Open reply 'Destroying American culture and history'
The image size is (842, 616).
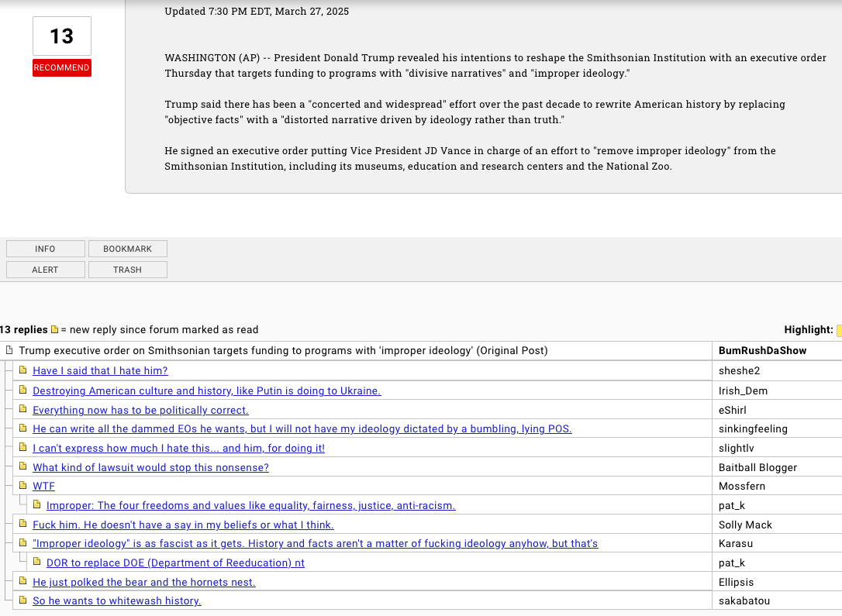207,391
